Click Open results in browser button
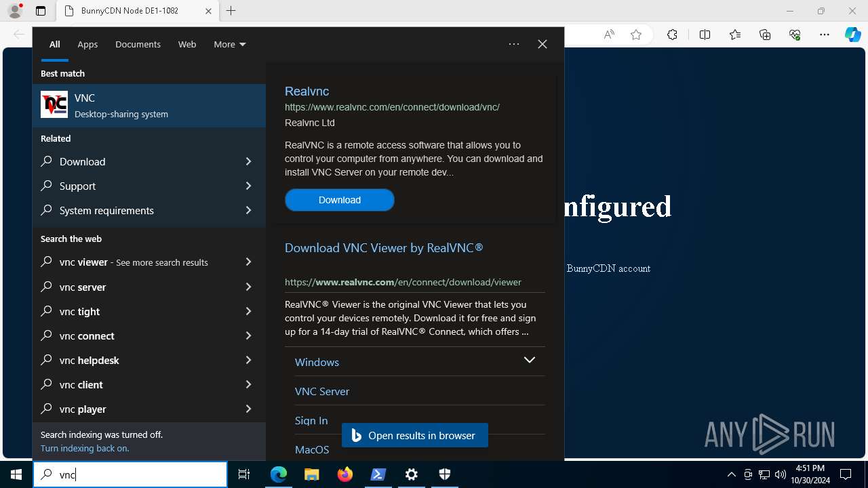Screen dimensions: 868x488 tap(415, 436)
